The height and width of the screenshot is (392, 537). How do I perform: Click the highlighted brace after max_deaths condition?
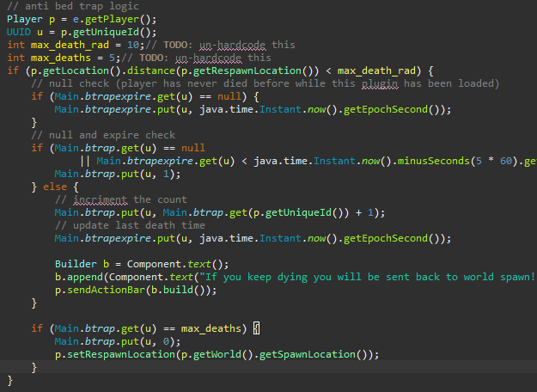(x=257, y=328)
